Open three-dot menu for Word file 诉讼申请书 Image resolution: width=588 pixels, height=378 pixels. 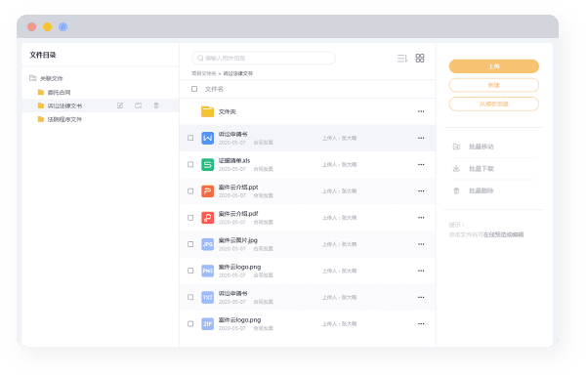click(x=421, y=138)
